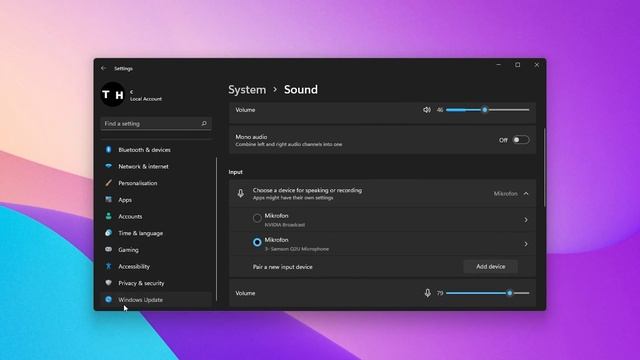Image resolution: width=640 pixels, height=360 pixels.
Task: Click the 'Input' section heading
Action: pyautogui.click(x=236, y=172)
